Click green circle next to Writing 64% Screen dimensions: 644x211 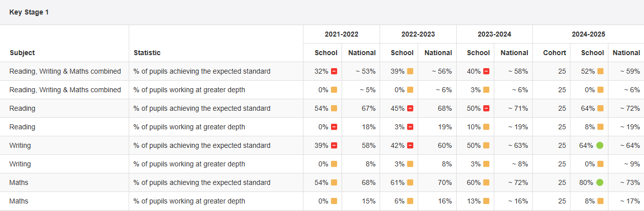tap(600, 146)
